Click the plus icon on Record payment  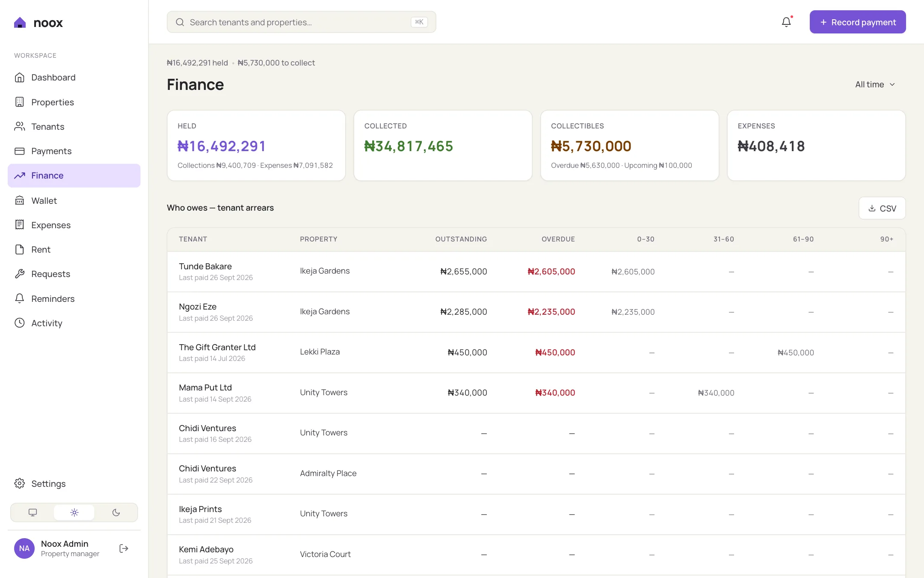pyautogui.click(x=823, y=22)
